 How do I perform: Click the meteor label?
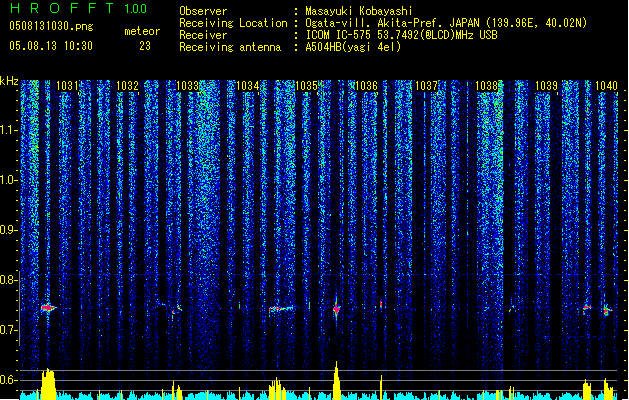tap(142, 31)
